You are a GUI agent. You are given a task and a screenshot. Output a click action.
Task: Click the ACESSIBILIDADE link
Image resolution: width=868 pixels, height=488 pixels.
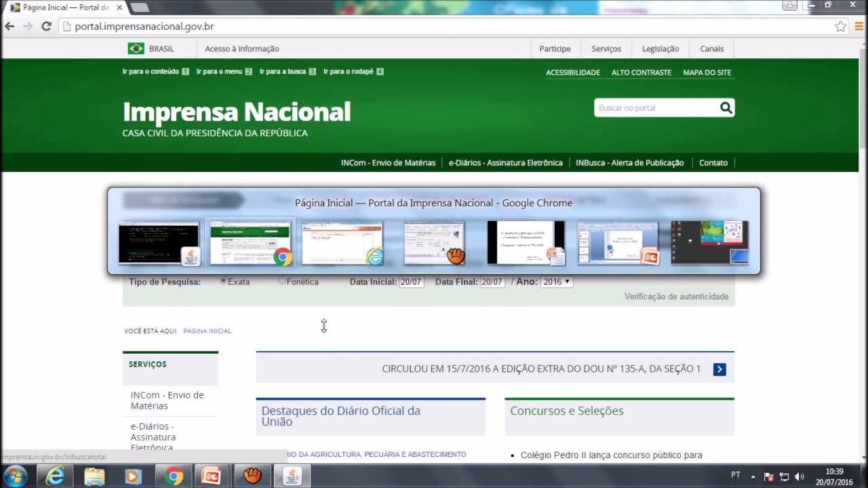tap(573, 73)
